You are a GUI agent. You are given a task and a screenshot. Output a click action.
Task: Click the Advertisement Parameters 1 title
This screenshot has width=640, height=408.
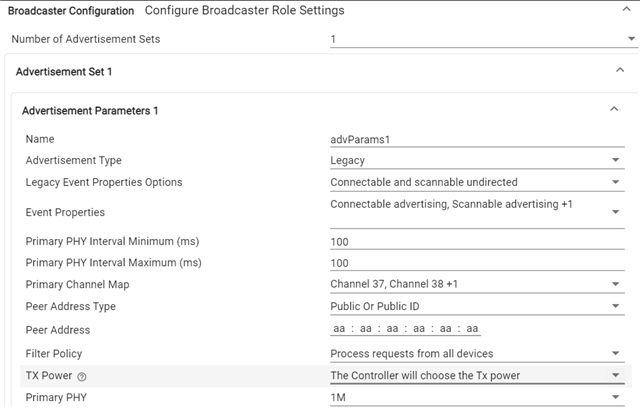click(90, 111)
